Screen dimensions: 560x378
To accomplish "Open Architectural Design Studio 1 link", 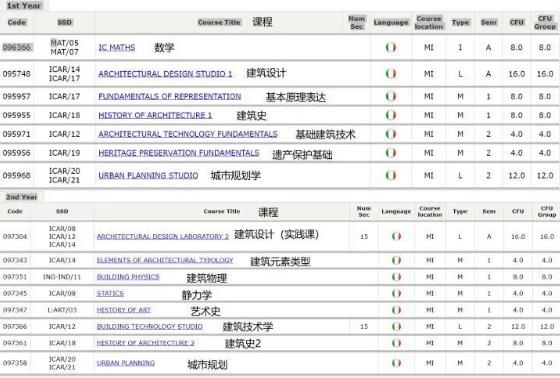I will (x=165, y=74).
